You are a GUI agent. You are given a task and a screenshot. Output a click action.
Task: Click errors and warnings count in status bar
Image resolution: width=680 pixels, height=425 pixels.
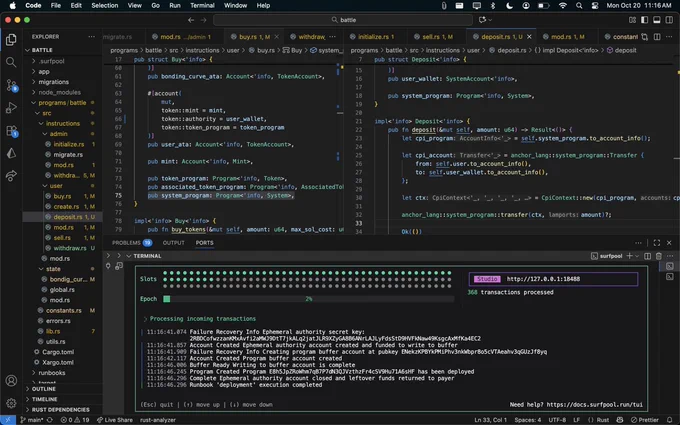tap(75, 420)
